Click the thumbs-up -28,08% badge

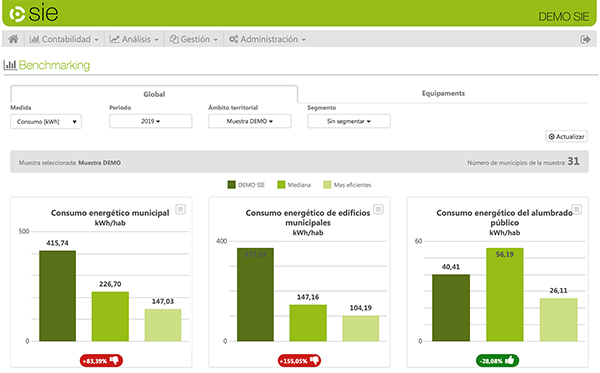pyautogui.click(x=497, y=360)
